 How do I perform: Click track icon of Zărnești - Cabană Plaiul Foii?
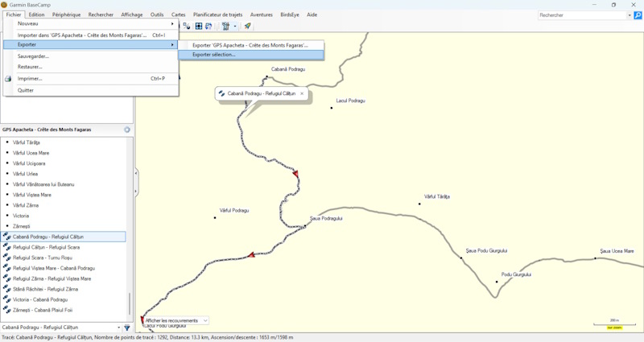click(6, 310)
